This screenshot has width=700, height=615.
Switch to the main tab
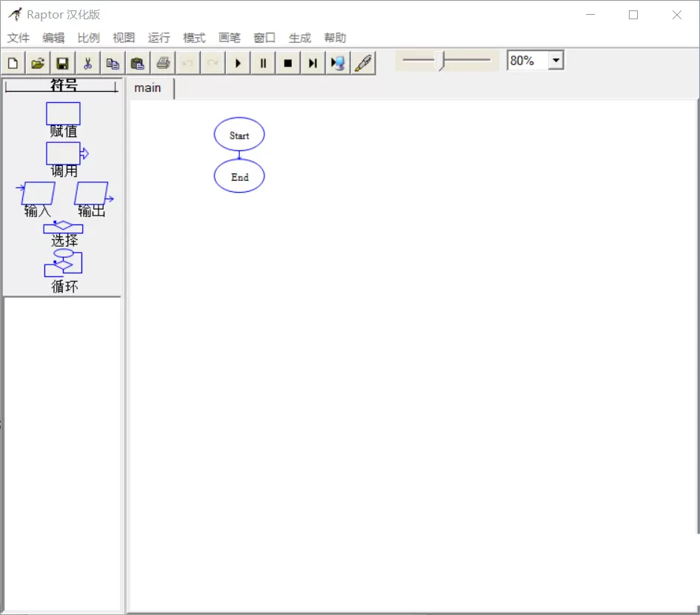click(147, 88)
